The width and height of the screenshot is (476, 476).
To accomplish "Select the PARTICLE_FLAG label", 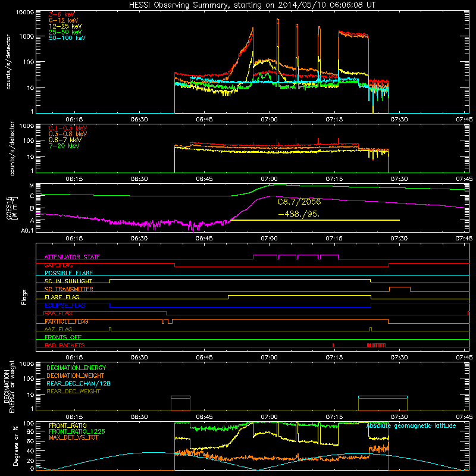I will [67, 321].
